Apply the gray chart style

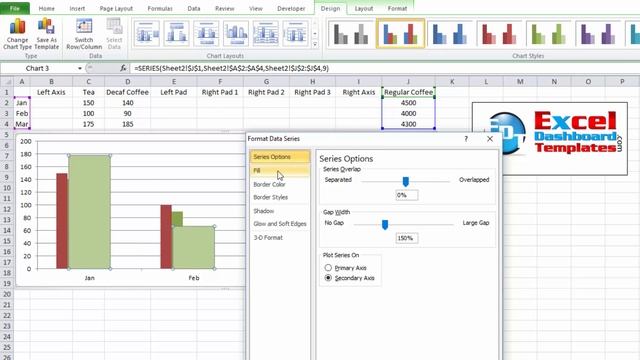[351, 33]
